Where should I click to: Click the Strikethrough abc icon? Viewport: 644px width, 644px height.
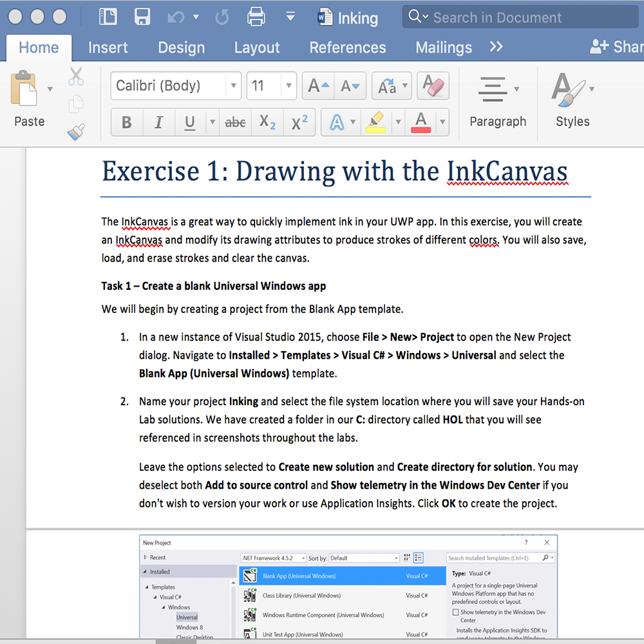click(235, 122)
